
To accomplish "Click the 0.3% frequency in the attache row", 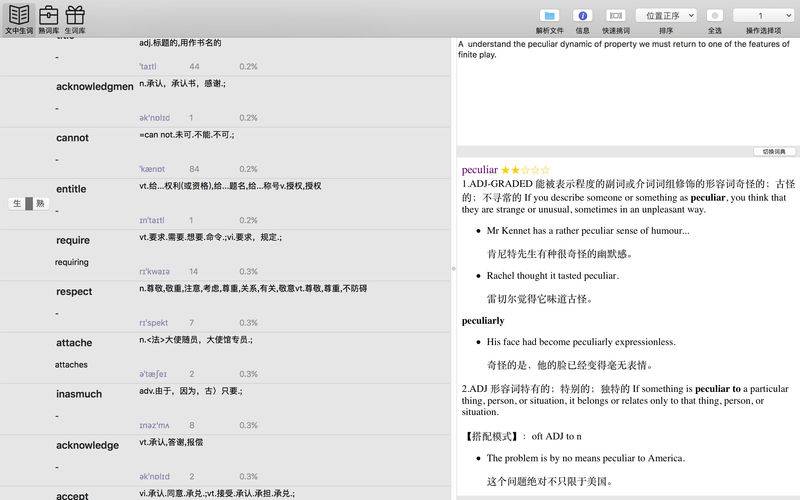I will pyautogui.click(x=248, y=374).
